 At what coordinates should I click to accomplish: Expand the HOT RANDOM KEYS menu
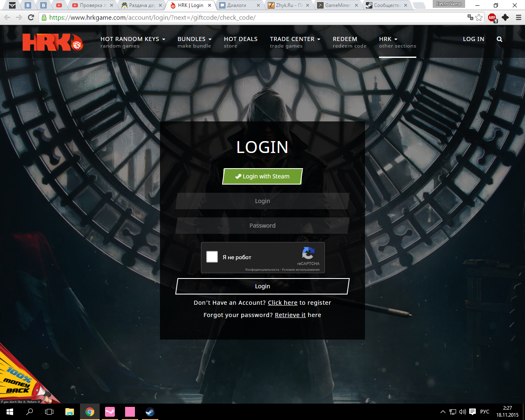[133, 42]
